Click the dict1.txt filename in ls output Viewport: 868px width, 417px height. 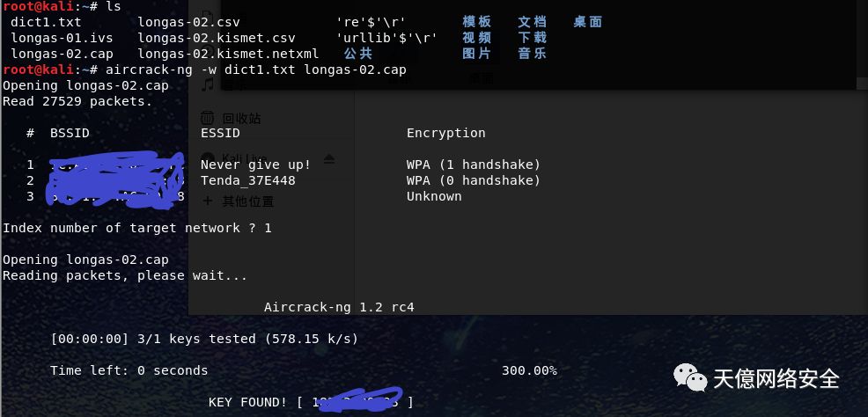46,22
